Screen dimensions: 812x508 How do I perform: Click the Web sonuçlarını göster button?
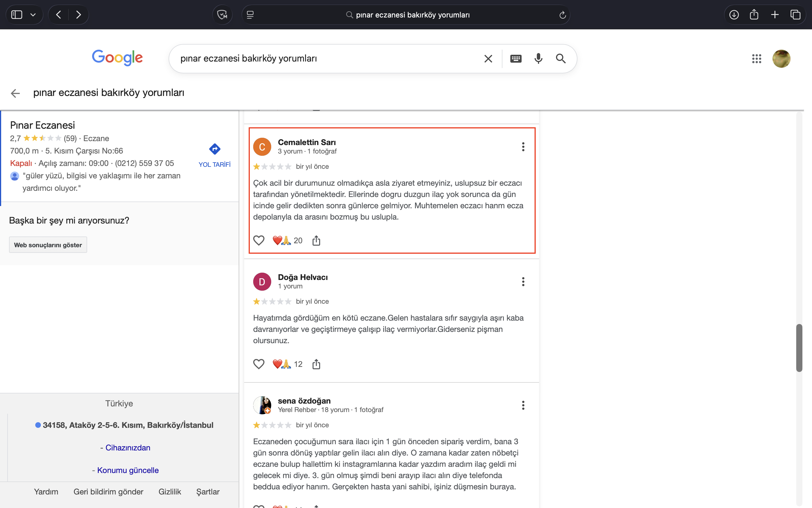48,245
